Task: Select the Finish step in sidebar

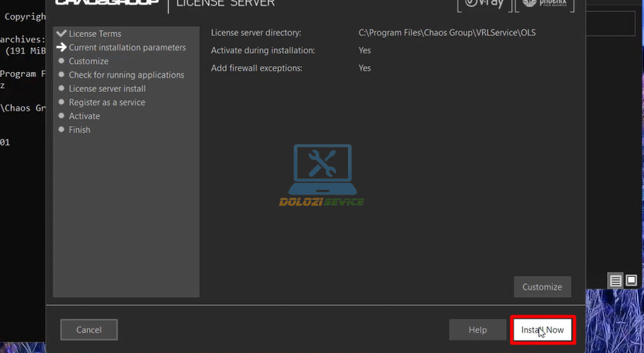Action: point(79,130)
